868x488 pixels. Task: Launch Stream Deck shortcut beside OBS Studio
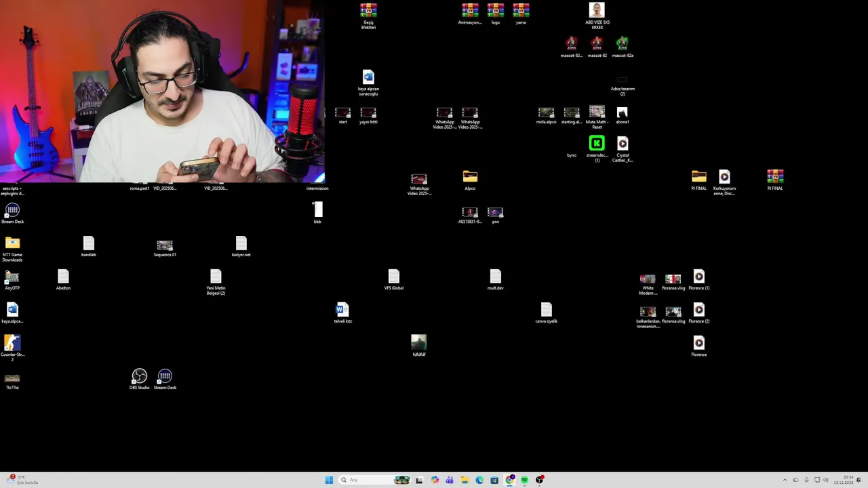coord(165,376)
